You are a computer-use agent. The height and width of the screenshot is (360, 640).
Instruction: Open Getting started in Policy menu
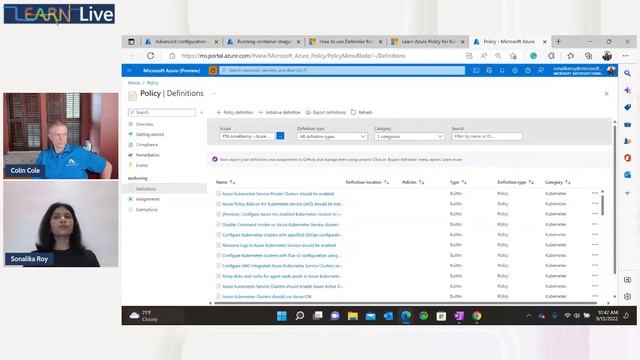pos(150,134)
